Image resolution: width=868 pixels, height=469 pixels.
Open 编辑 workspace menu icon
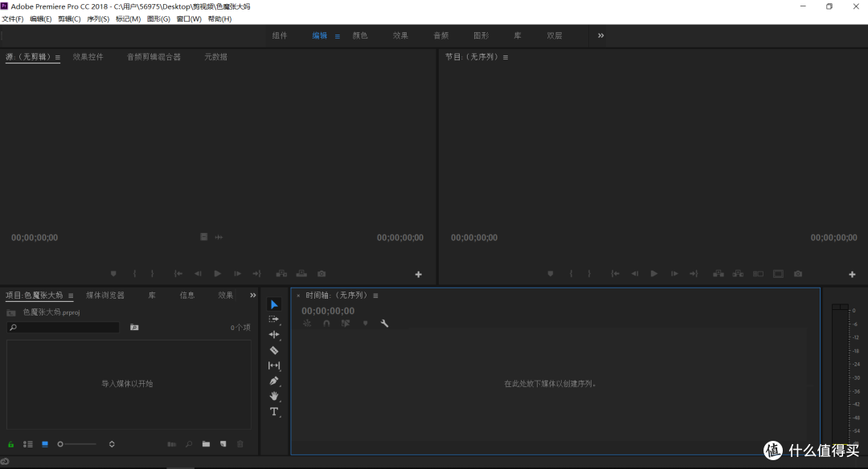(x=337, y=36)
